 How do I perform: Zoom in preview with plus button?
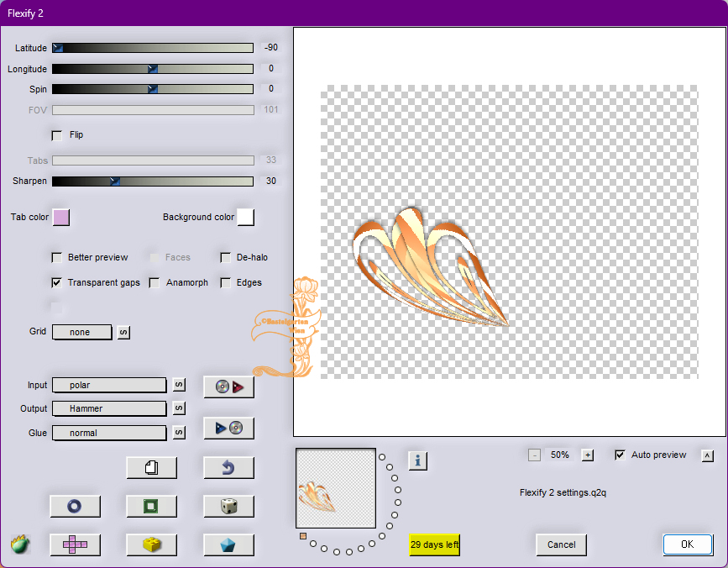(x=588, y=455)
